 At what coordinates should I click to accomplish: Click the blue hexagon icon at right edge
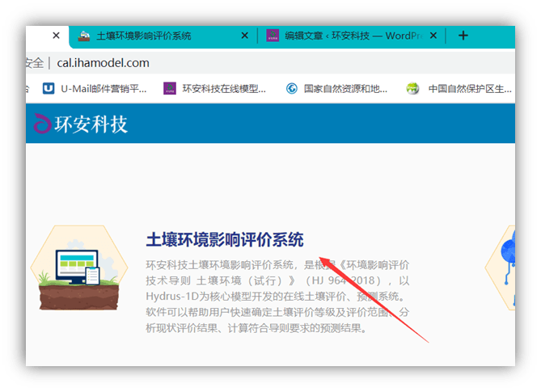pos(501,268)
